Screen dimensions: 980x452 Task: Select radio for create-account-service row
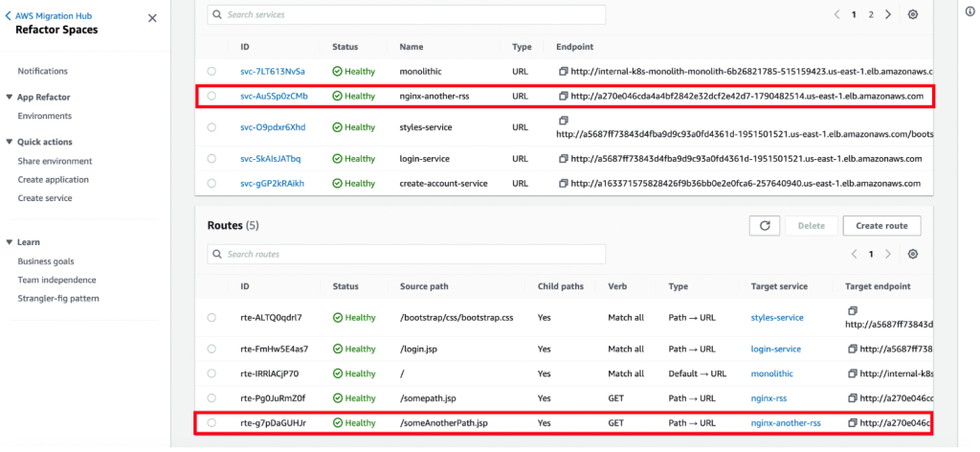point(212,183)
